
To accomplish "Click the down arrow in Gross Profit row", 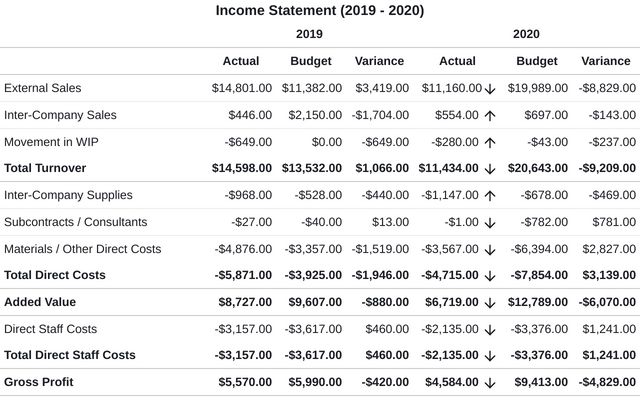I will 490,382.
